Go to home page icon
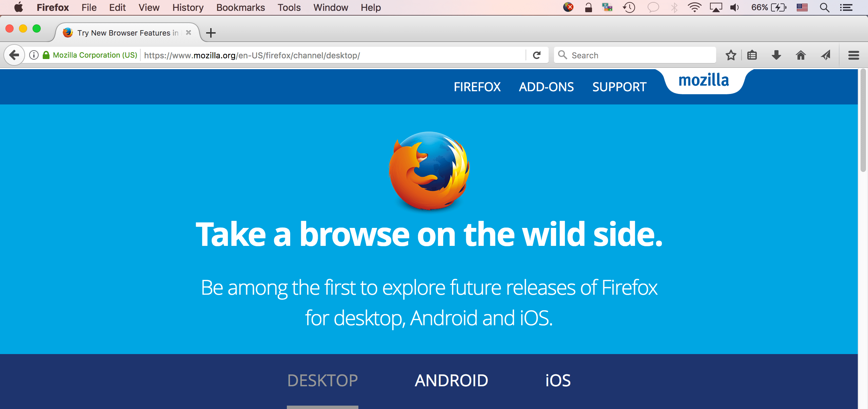 [x=801, y=55]
